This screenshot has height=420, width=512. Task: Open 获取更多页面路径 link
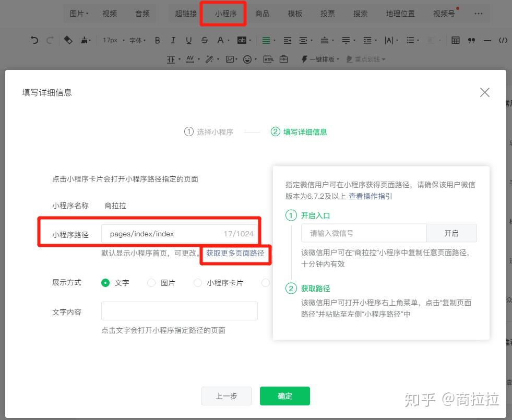pos(235,253)
